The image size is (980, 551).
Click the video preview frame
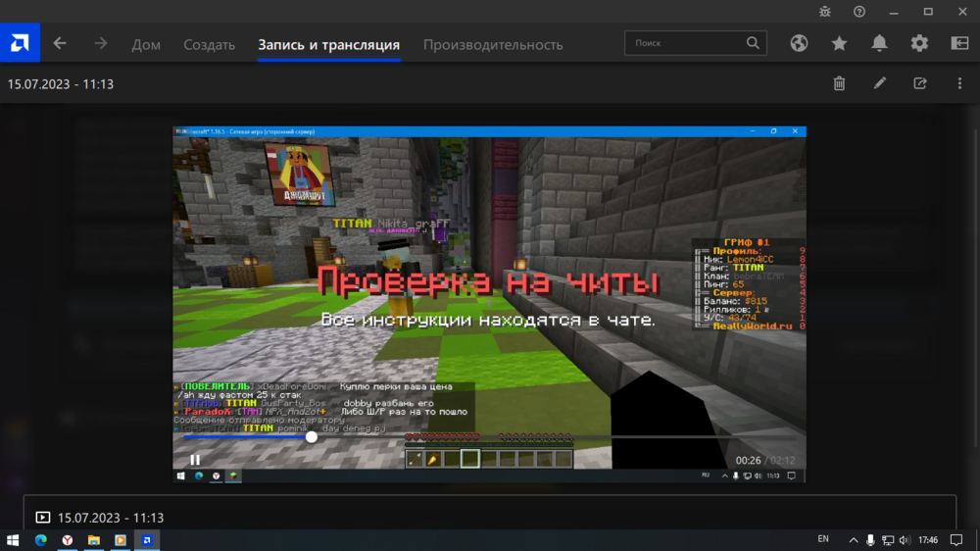[489, 303]
